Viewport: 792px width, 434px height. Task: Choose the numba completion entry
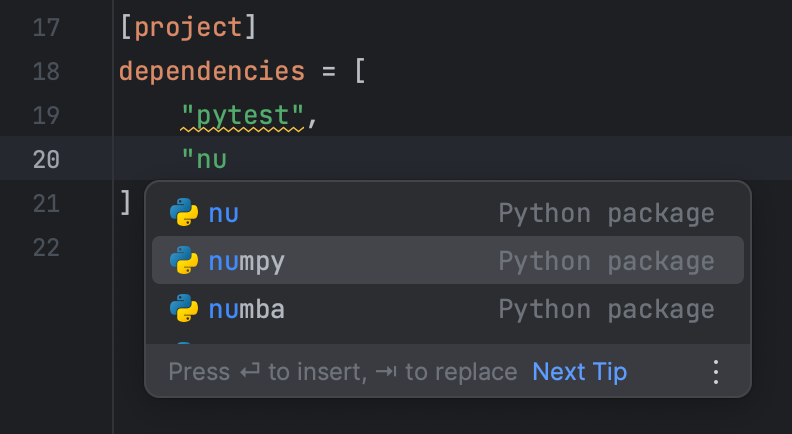tap(247, 309)
